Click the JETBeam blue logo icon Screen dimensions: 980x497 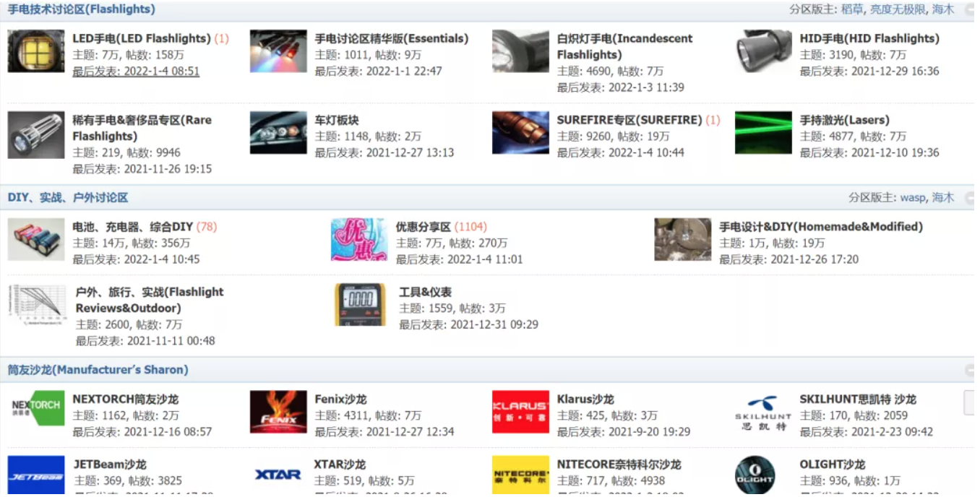(36, 476)
